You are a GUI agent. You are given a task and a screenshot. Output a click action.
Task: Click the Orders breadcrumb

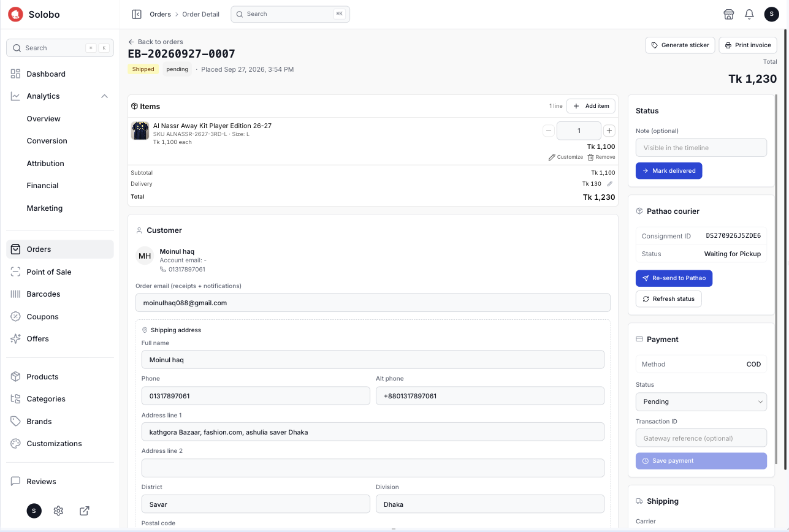(x=161, y=14)
